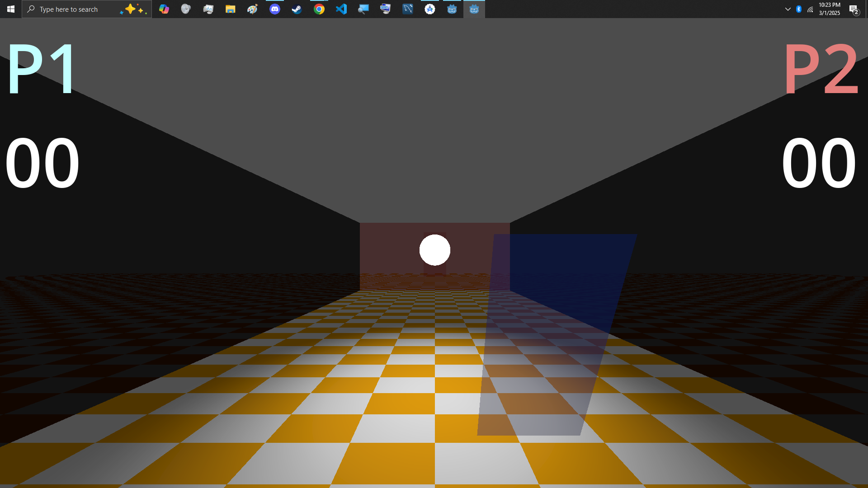Open Microsoft Copilot from the taskbar
This screenshot has height=488, width=868.
[x=164, y=9]
